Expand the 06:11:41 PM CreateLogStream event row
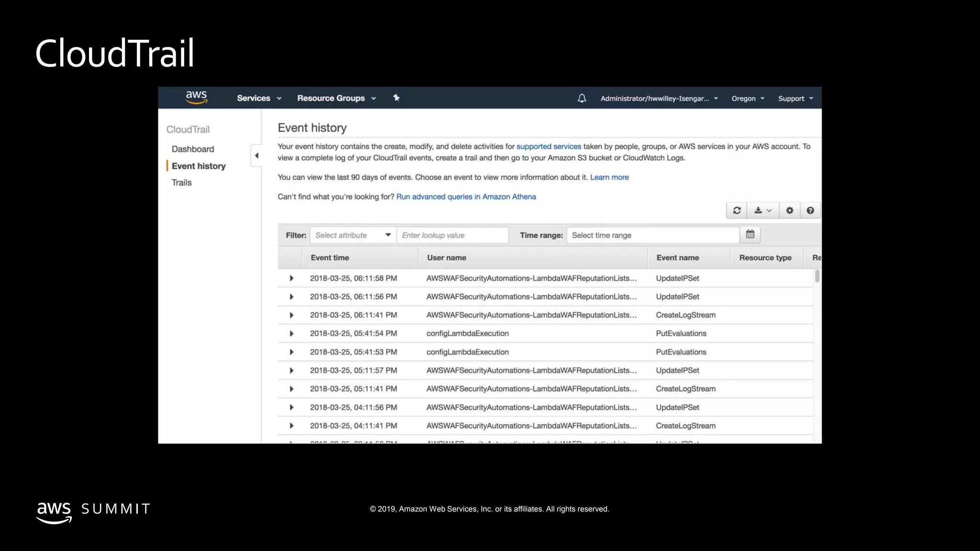 [291, 315]
